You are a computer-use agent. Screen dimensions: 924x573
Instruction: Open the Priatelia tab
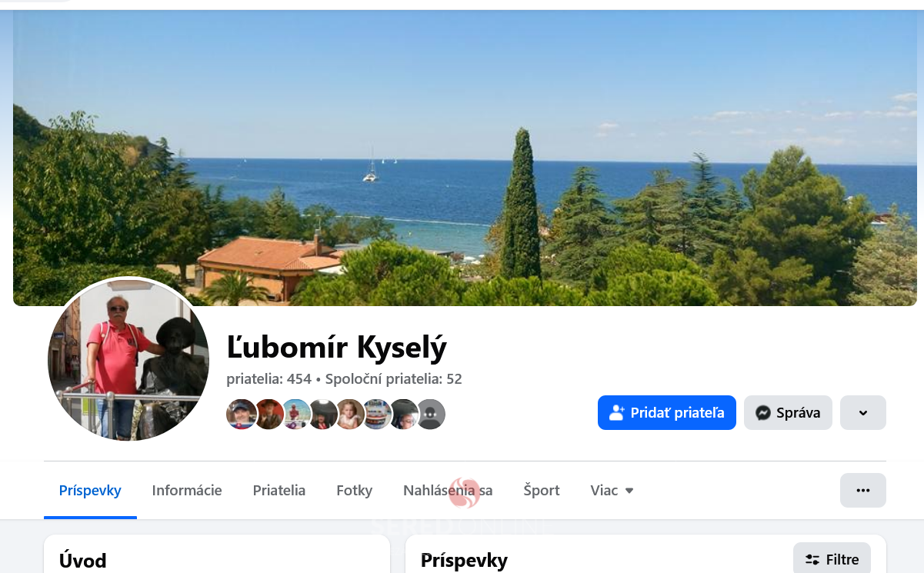point(279,490)
